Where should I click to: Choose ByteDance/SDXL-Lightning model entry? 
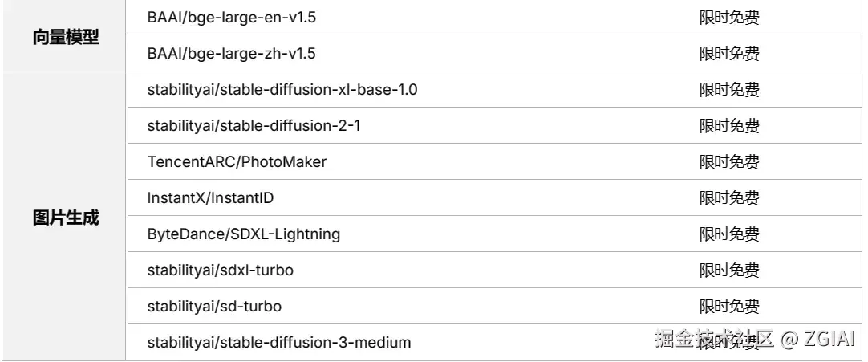click(244, 234)
